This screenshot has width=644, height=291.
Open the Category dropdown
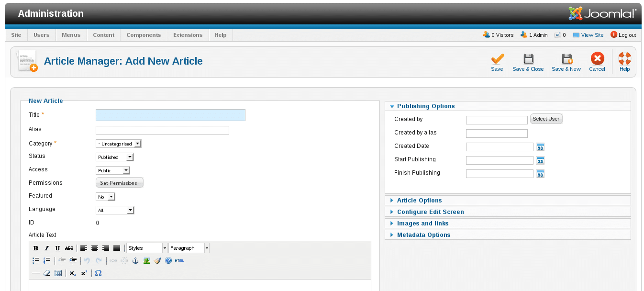click(119, 144)
